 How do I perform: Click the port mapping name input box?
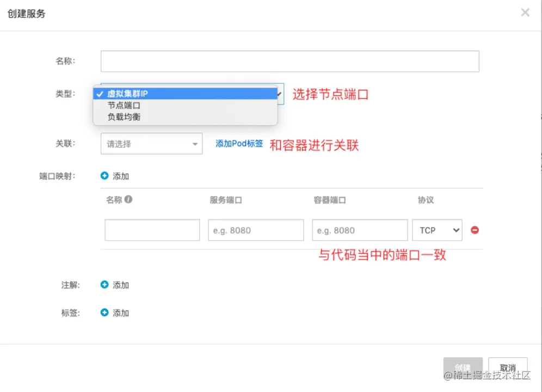point(152,230)
